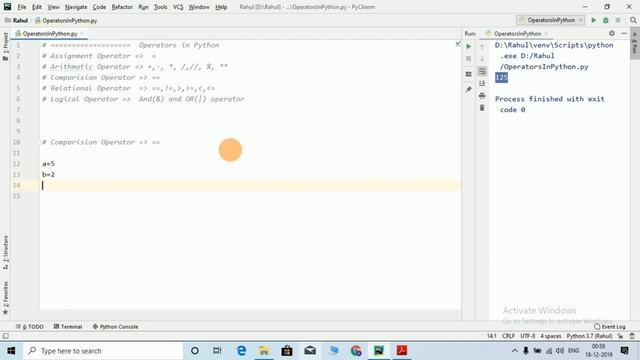Open the Refactor menu
Image resolution: width=640 pixels, height=360 pixels.
[x=122, y=7]
